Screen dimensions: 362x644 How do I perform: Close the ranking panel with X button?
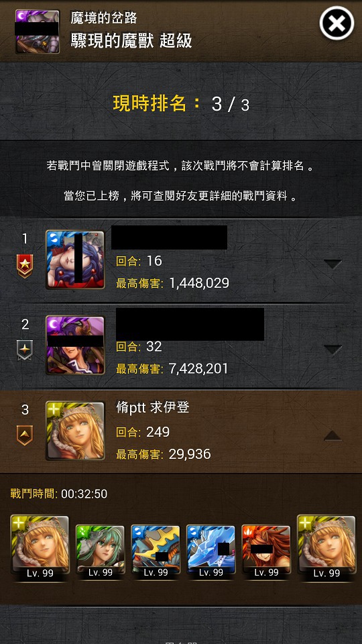(337, 23)
